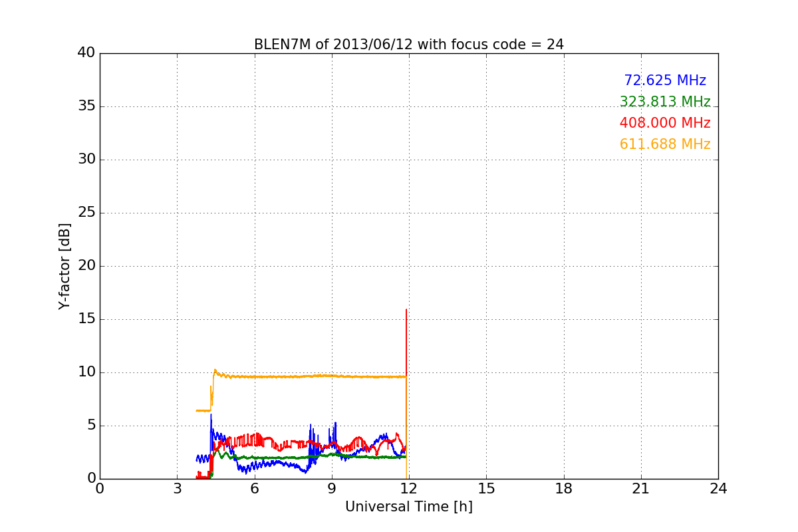Click the y-axis tick label 5
Screen dimensions: 798x532
coord(91,426)
